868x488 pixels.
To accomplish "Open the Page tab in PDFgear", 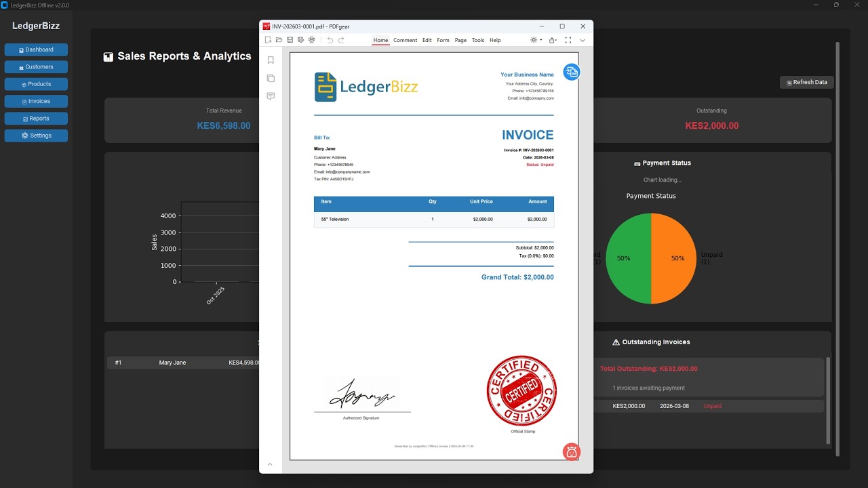I will point(460,40).
